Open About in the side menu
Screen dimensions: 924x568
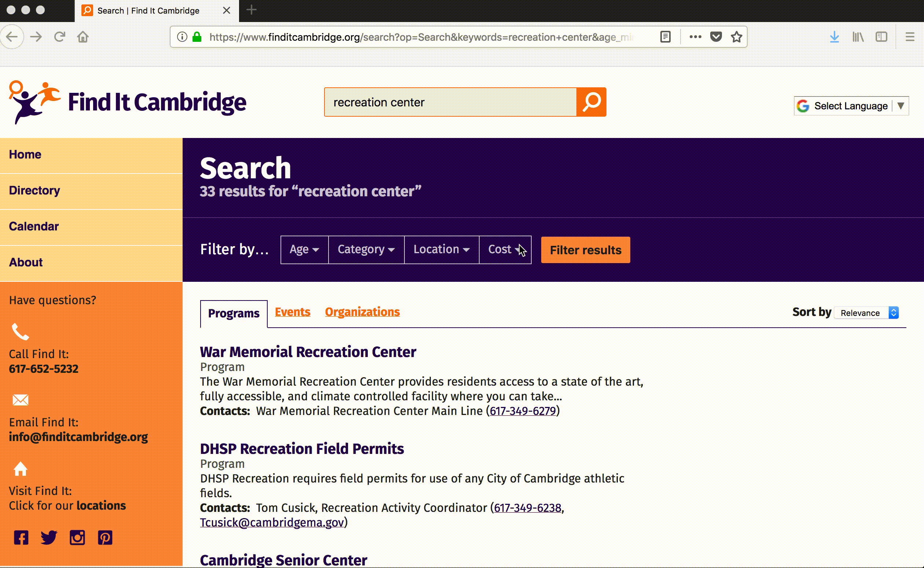click(x=91, y=263)
